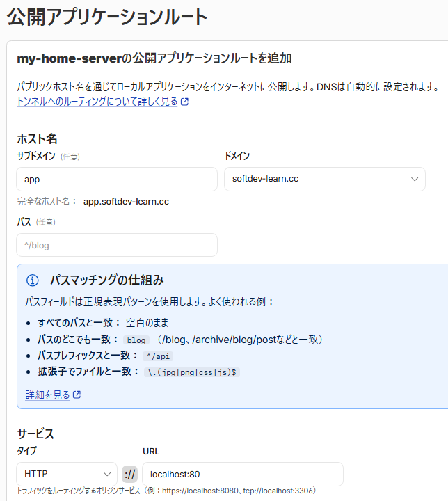Focus the パス field with ^/blog placeholder

click(117, 245)
